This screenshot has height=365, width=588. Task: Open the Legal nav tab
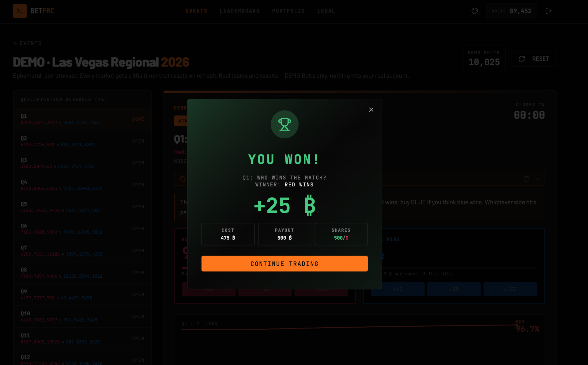(326, 11)
